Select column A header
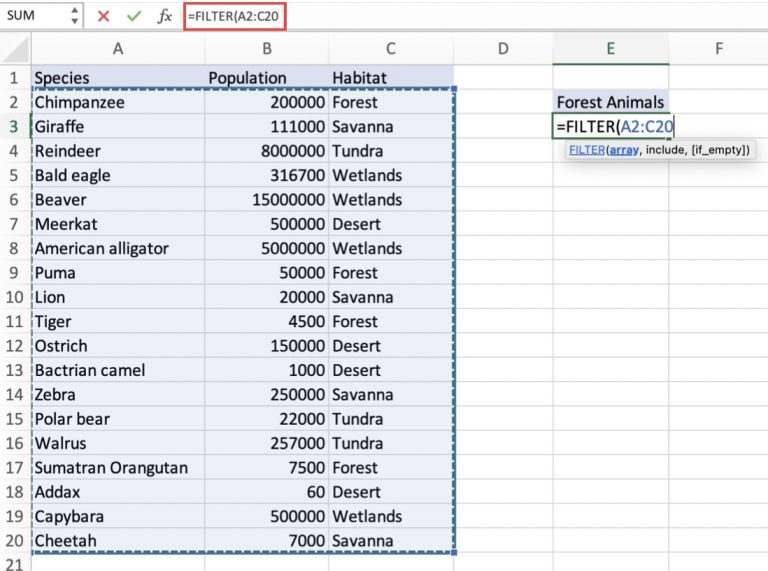Screen dimensions: 768x571 tap(117, 48)
